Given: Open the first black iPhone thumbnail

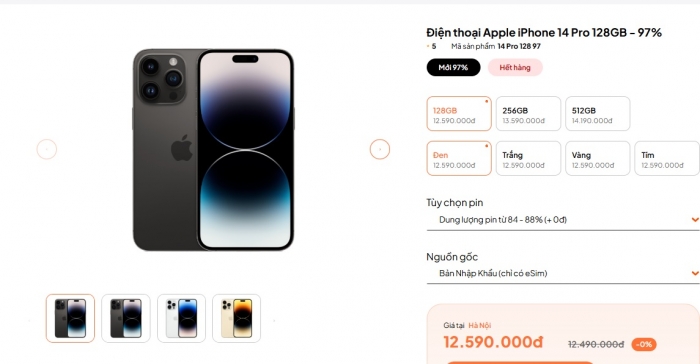Looking at the screenshot, I should [x=70, y=318].
